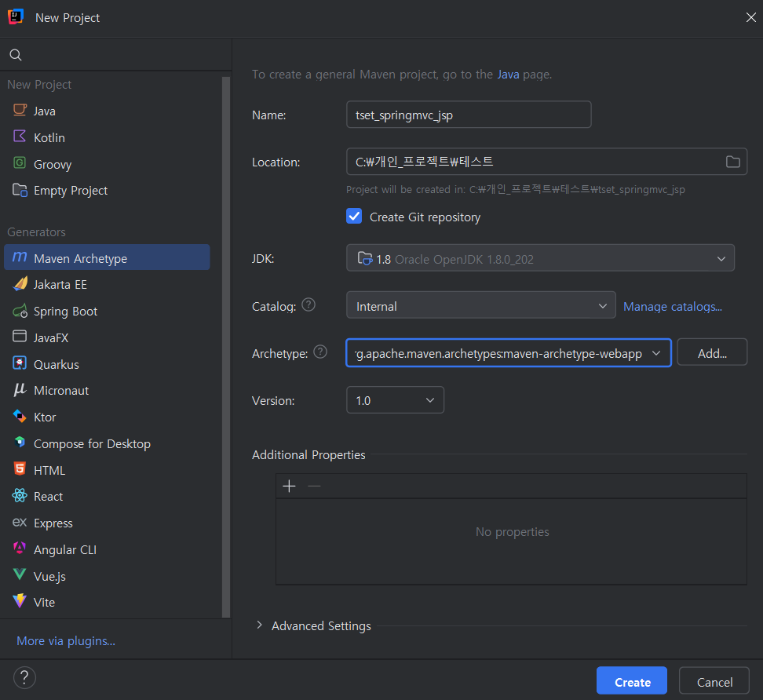Select React entry
This screenshot has width=763, height=700.
click(x=107, y=497)
